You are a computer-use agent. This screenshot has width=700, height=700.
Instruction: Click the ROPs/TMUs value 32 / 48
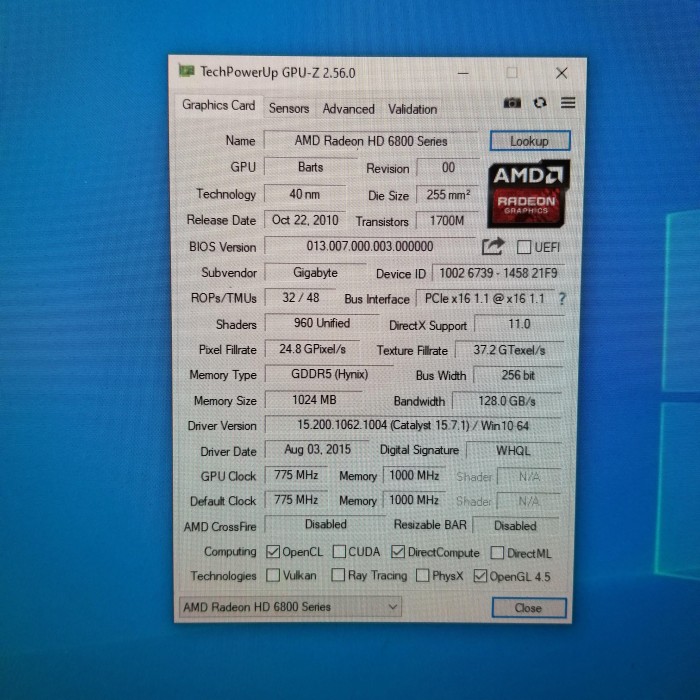[300, 298]
